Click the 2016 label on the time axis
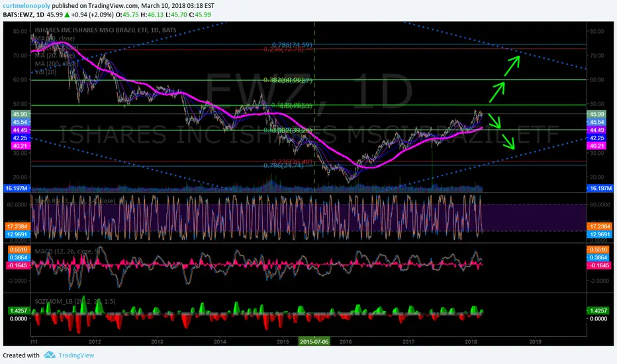This screenshot has width=617, height=364. (x=346, y=341)
